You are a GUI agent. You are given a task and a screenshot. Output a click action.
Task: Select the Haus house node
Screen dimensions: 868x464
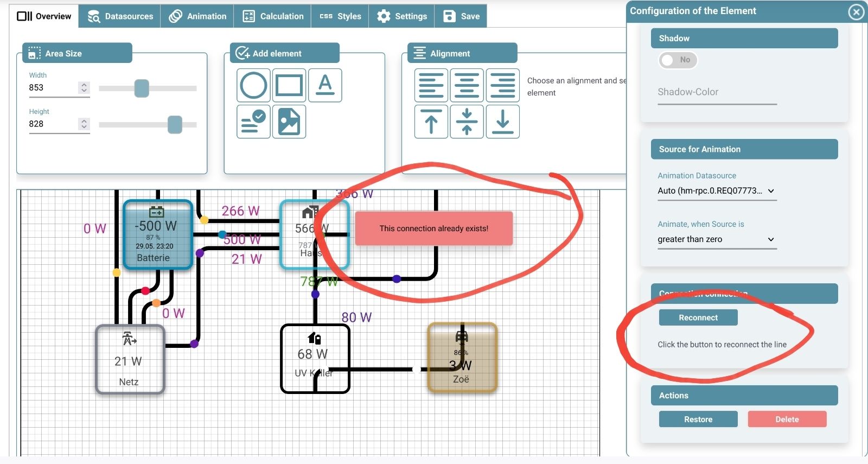click(x=314, y=234)
